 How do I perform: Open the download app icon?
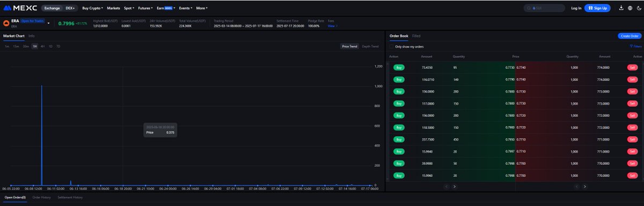[x=621, y=8]
